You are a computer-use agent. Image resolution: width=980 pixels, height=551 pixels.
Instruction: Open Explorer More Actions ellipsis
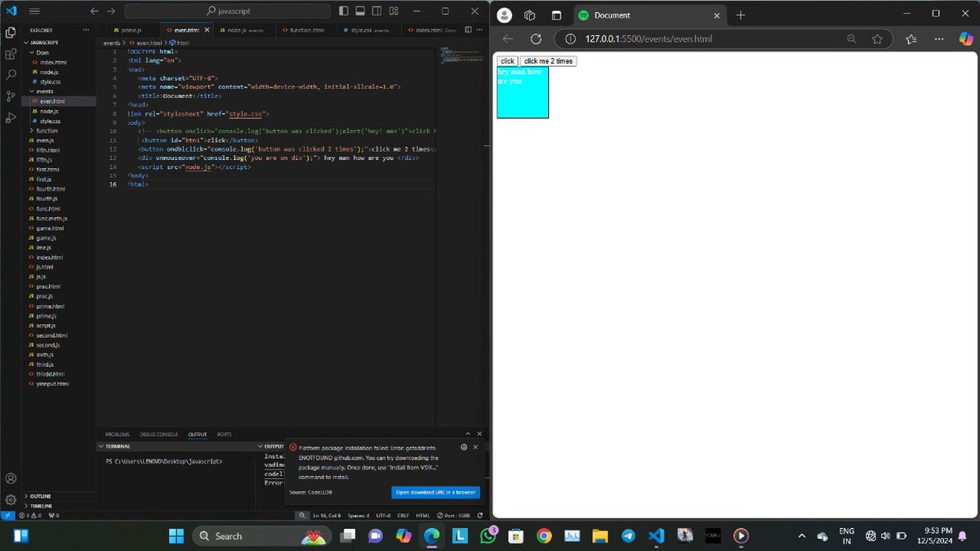point(86,29)
